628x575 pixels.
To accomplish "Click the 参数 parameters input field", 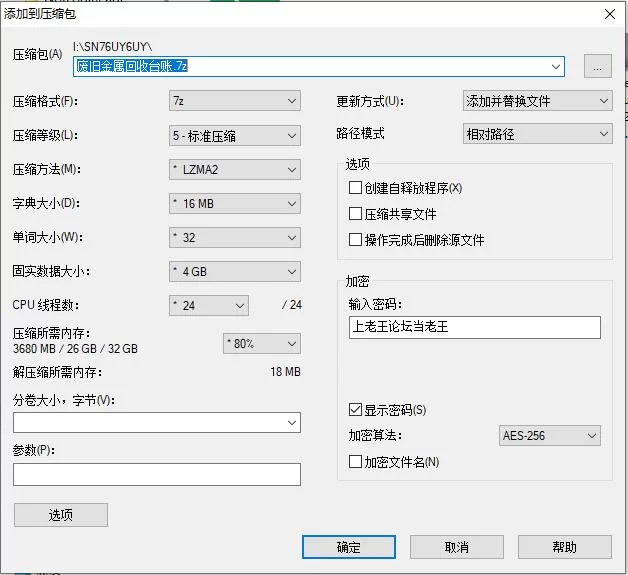I will tap(157, 474).
